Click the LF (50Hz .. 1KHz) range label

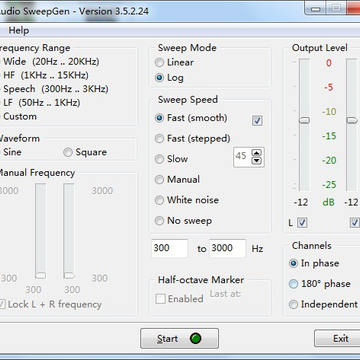point(42,103)
